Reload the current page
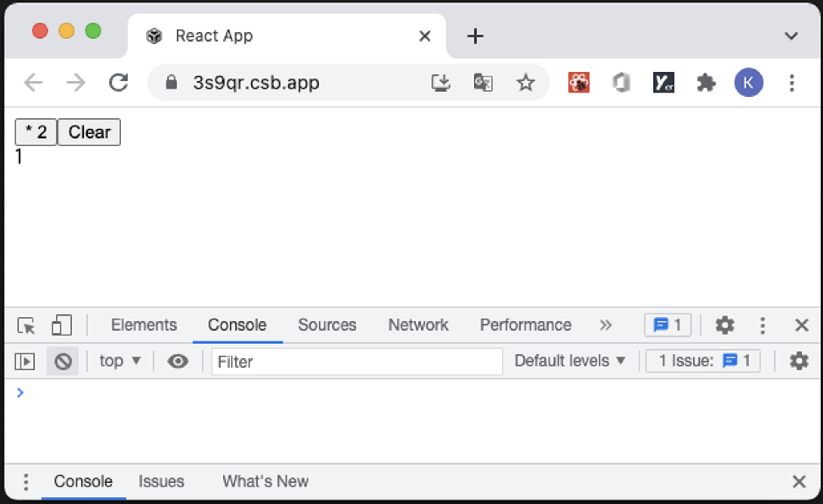 click(119, 83)
